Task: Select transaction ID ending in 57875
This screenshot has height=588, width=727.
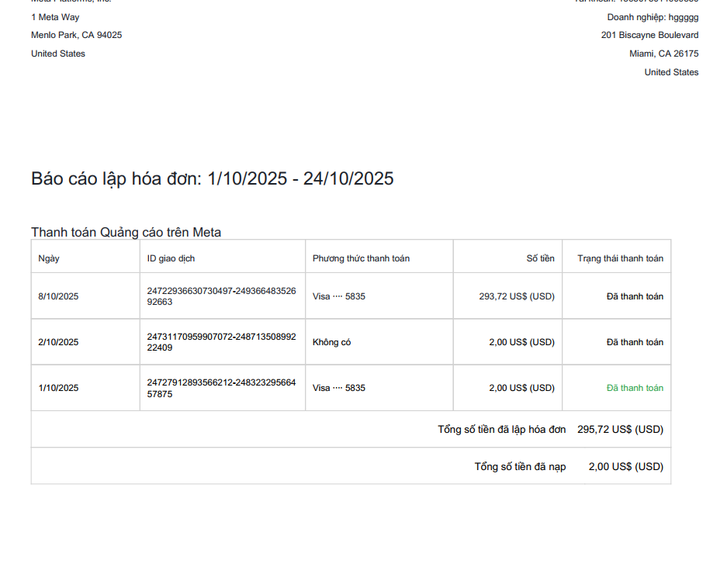Action: [222, 388]
